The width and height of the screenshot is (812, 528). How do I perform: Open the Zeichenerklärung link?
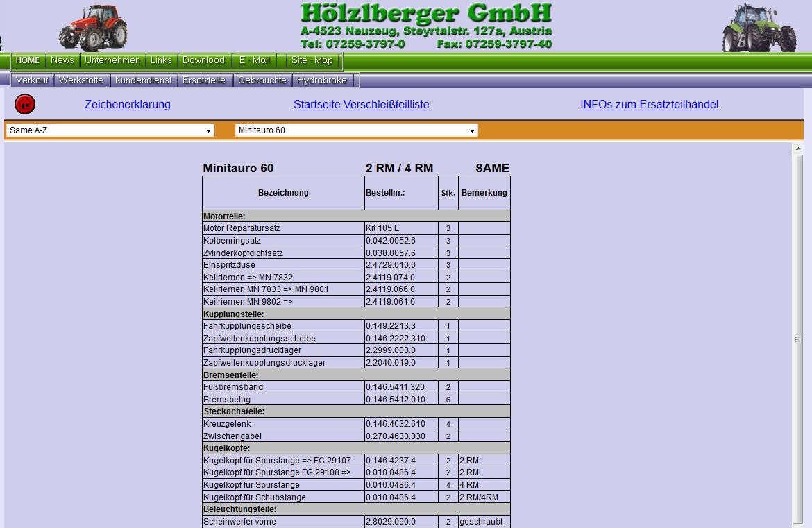coord(128,105)
